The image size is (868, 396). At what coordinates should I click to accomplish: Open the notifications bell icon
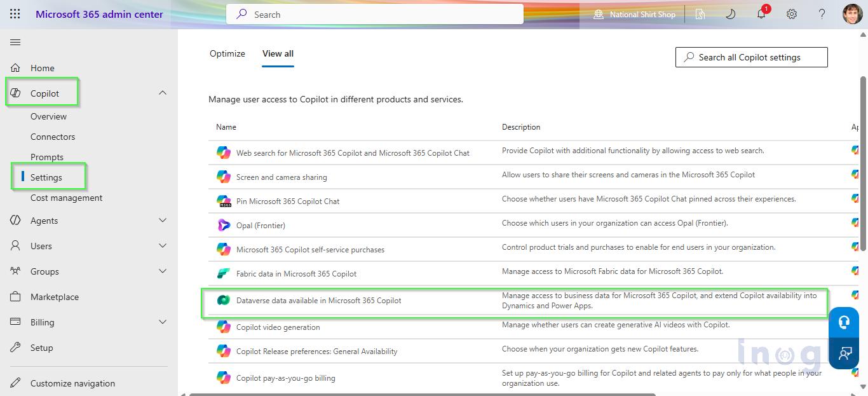pyautogui.click(x=761, y=14)
